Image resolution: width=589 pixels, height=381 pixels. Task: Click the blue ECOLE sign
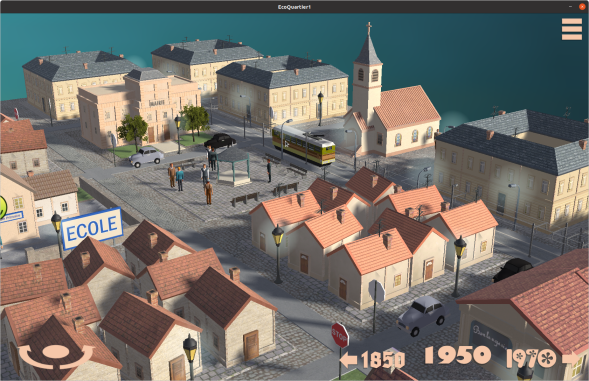(x=92, y=228)
